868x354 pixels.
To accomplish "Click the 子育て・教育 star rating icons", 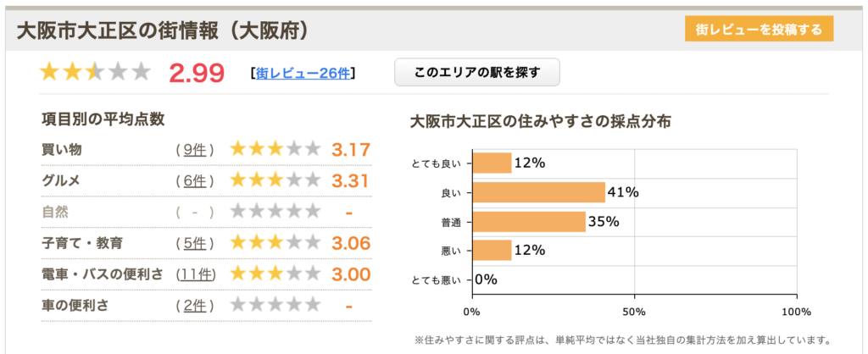I will click(275, 243).
